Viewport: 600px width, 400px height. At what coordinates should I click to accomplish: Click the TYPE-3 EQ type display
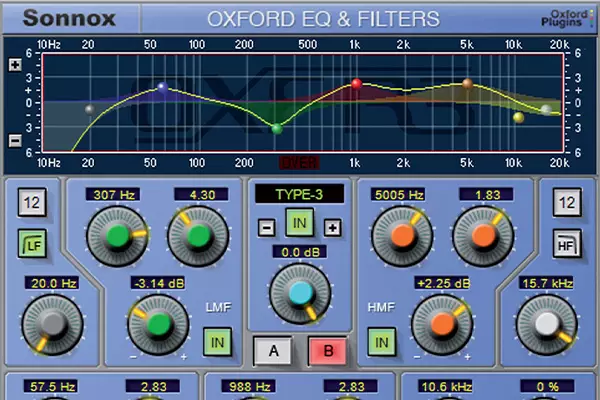[299, 194]
